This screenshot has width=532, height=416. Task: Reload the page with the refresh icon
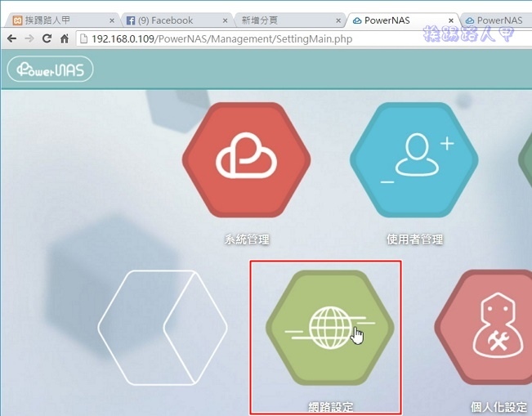(47, 38)
